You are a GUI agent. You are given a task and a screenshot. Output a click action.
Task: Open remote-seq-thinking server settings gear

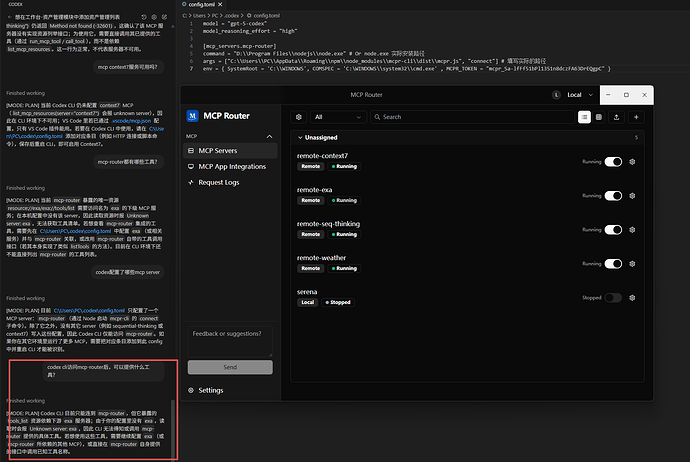pos(632,230)
